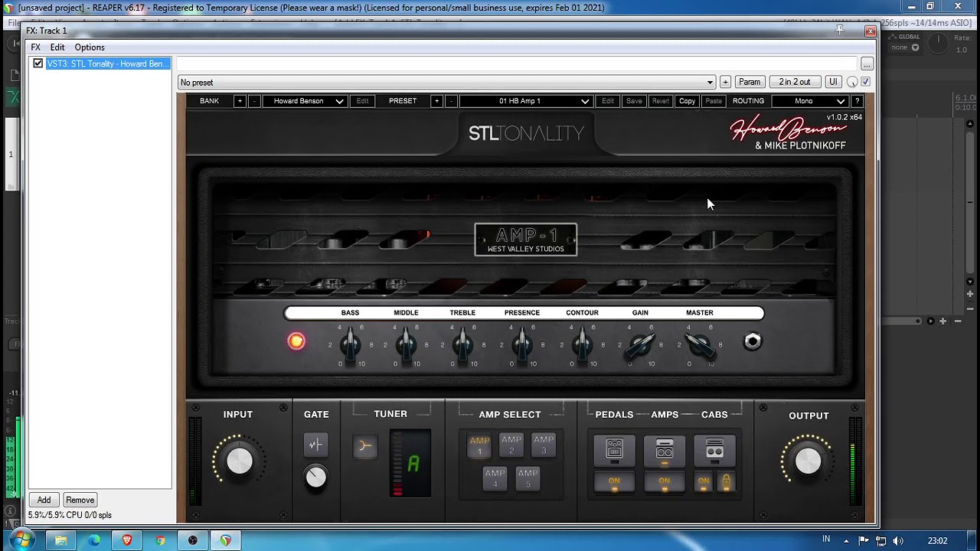Viewport: 980px width, 551px height.
Task: Enable the tuner fork button
Action: (364, 445)
